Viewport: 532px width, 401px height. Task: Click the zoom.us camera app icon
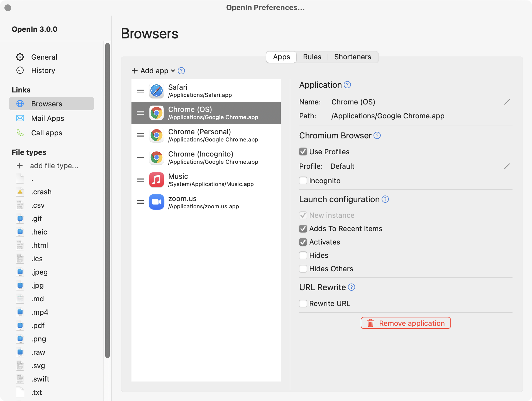157,202
